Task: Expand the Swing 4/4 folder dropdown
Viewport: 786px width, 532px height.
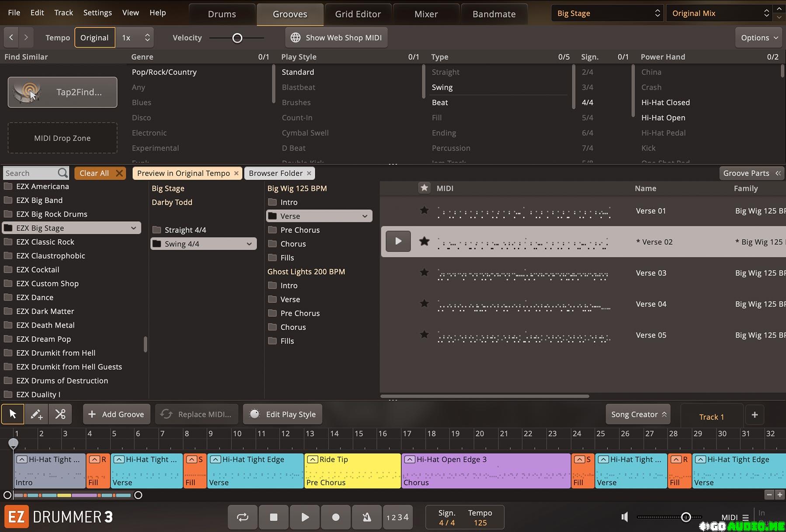Action: (249, 243)
